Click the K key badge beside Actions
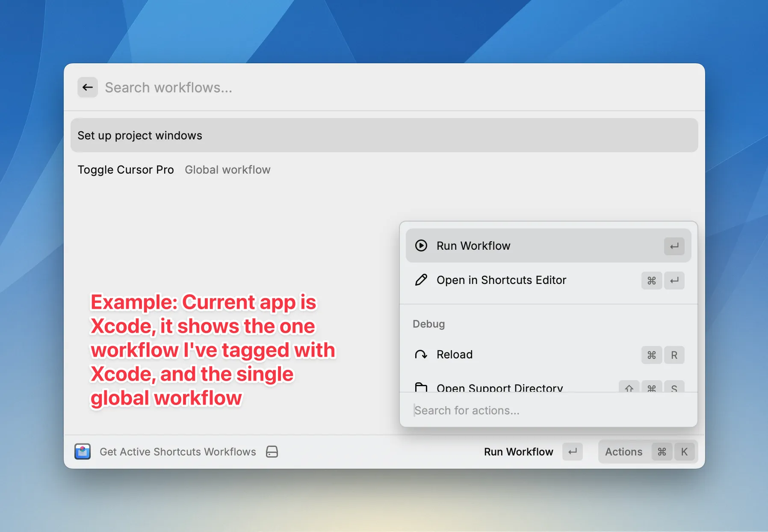The image size is (768, 532). click(x=684, y=452)
